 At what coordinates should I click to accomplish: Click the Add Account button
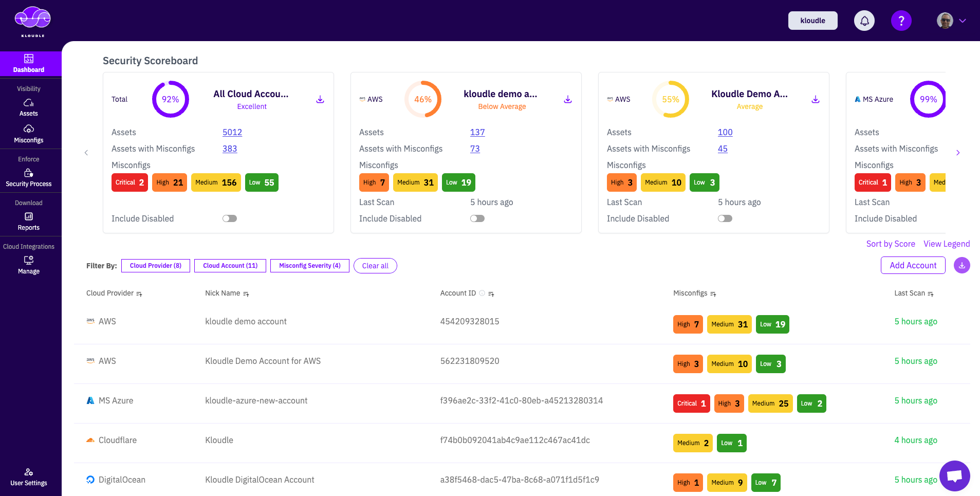coord(913,265)
